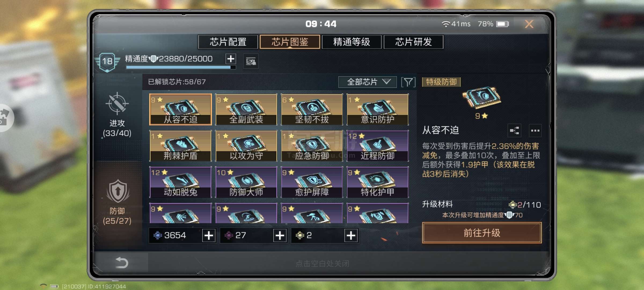
Task: Expand the 全部芯片 dropdown
Action: (x=367, y=82)
